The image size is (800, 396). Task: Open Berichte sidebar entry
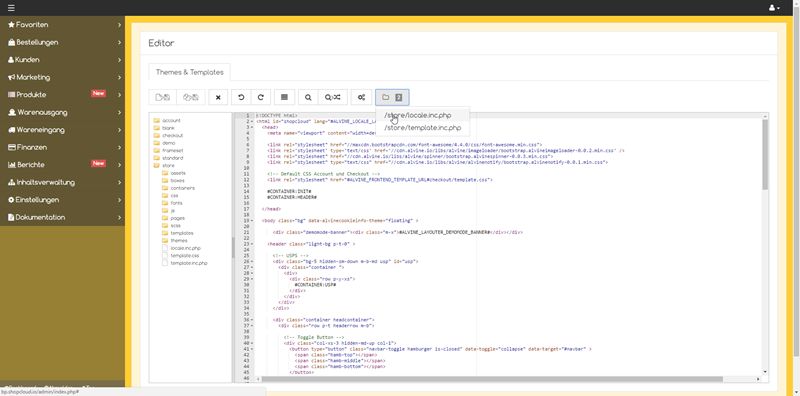62,165
